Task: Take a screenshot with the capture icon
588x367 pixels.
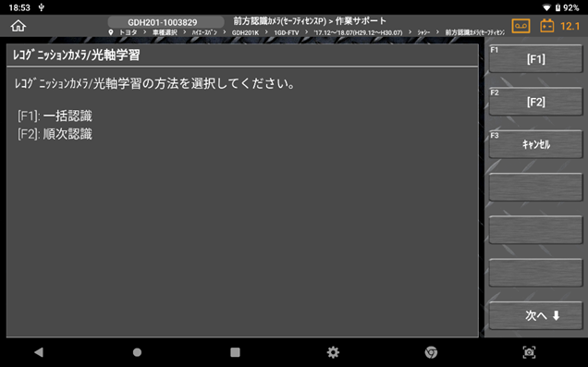Action: click(529, 352)
